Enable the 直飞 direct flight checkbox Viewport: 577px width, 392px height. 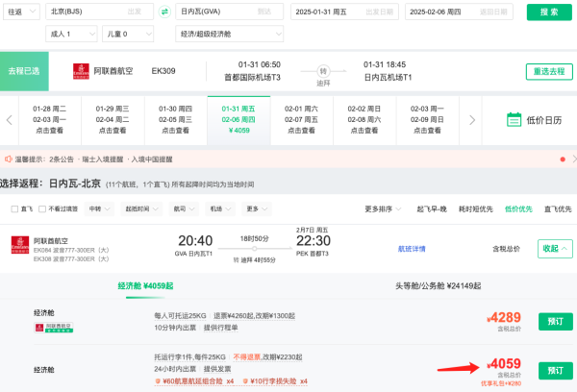point(14,208)
